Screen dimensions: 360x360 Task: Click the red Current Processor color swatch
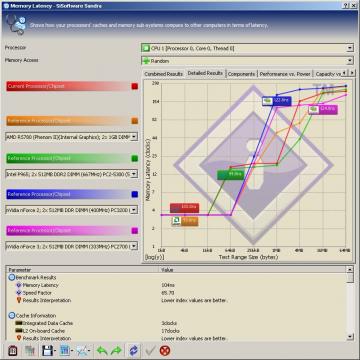pos(135,86)
